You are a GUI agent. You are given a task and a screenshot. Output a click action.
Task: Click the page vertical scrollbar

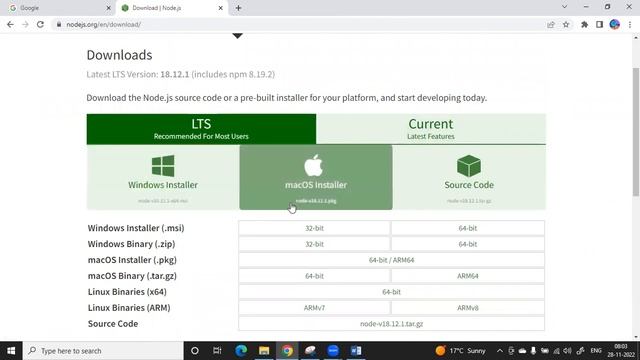(x=636, y=131)
